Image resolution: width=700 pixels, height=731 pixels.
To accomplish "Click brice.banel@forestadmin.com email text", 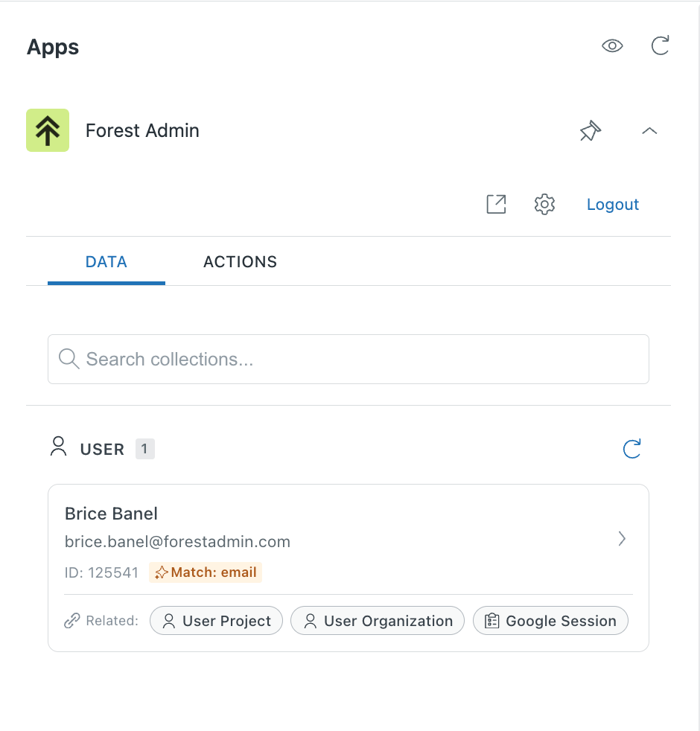I will [177, 542].
